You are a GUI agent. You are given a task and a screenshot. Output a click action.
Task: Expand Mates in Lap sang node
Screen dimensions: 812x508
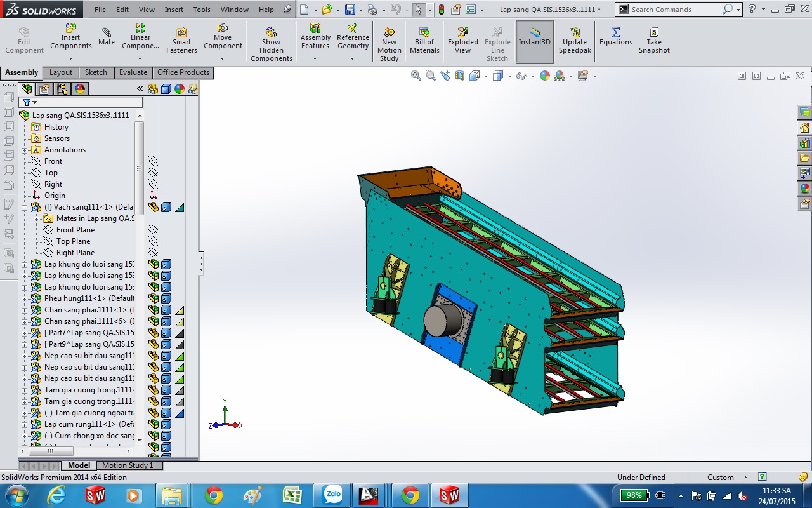37,218
